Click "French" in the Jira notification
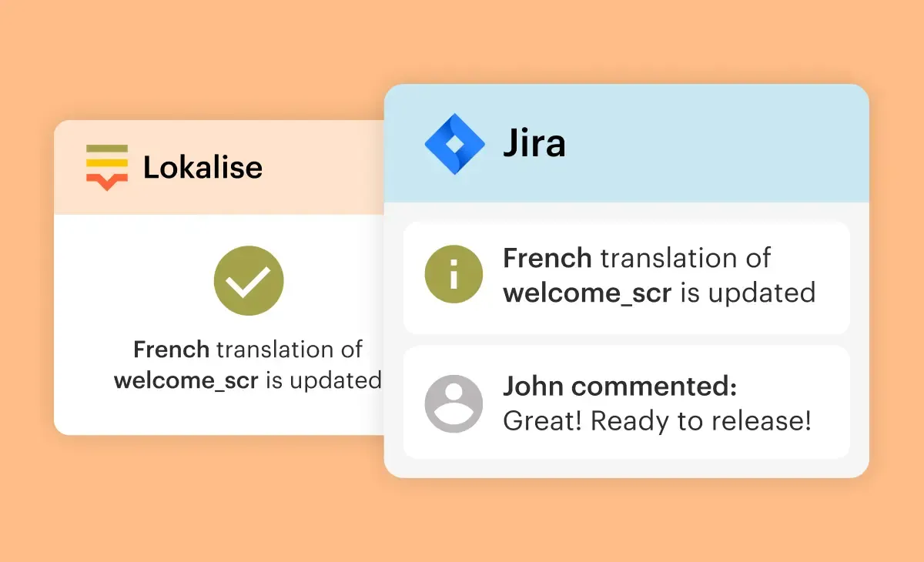The width and height of the screenshot is (924, 562). (547, 258)
